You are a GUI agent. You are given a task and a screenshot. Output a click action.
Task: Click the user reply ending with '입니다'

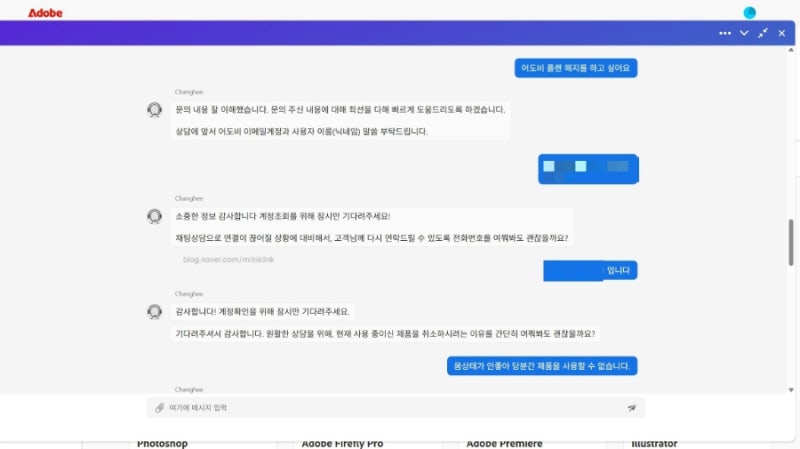[x=590, y=270]
